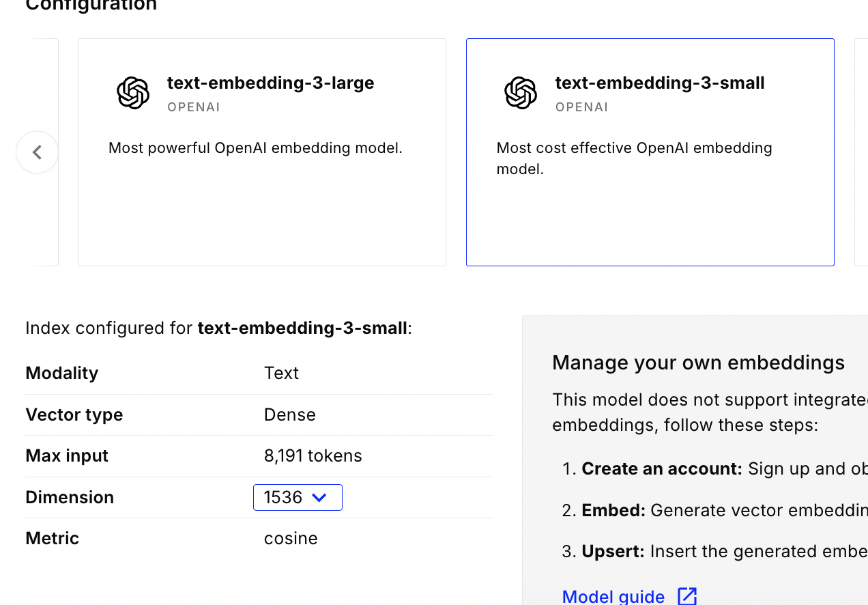Click the previous models carousel arrow

[x=37, y=152]
